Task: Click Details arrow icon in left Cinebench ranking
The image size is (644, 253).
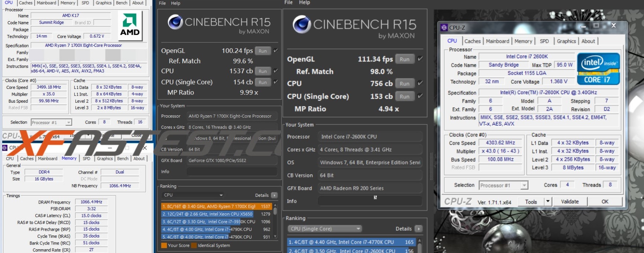Action: point(274,195)
